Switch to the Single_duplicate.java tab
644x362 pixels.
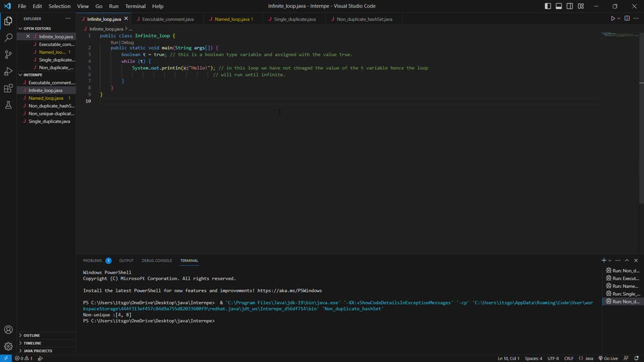click(294, 19)
